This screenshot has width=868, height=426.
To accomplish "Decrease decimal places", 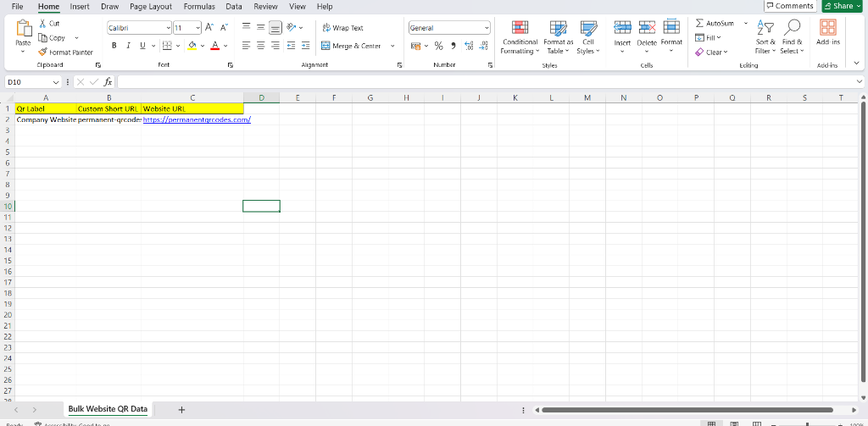I will tap(484, 46).
